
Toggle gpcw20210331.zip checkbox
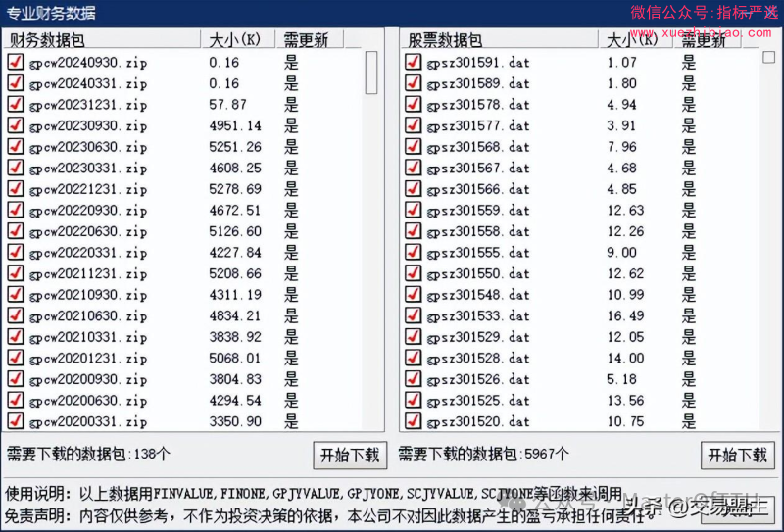[16, 336]
